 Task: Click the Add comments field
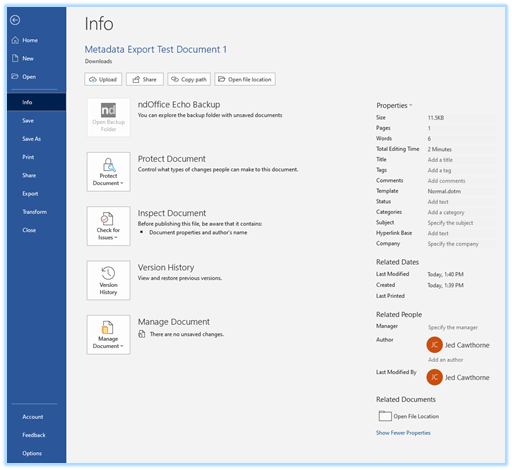coord(462,181)
